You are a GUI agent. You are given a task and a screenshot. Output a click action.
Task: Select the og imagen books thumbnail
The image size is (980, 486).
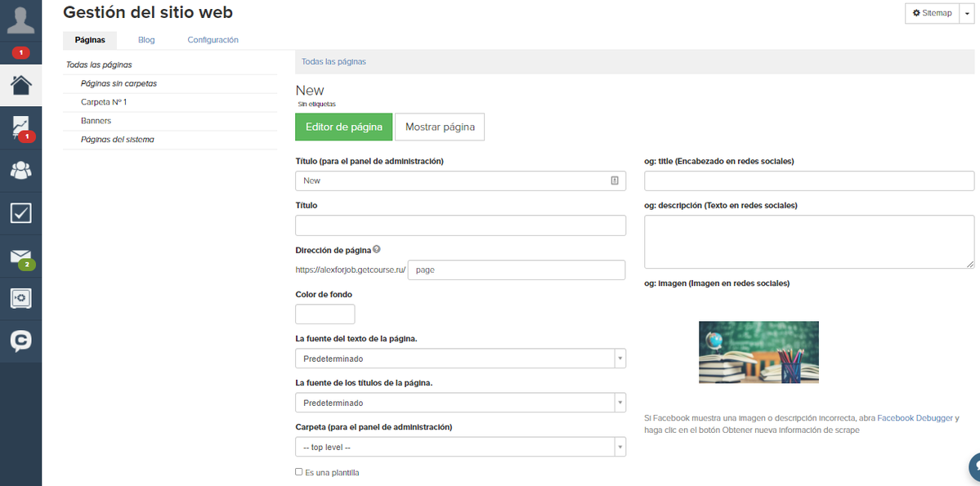point(758,352)
